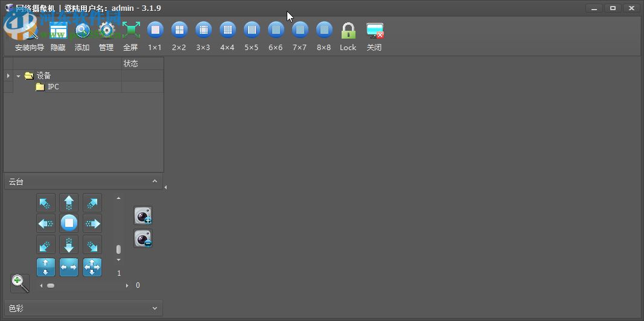644x321 pixels.
Task: Start horizontal auto-scan of PTZ
Action: tap(69, 267)
